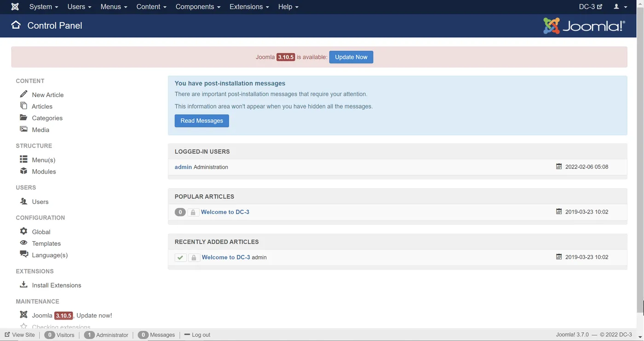
Task: Click the folder icon beside Categories
Action: [24, 117]
